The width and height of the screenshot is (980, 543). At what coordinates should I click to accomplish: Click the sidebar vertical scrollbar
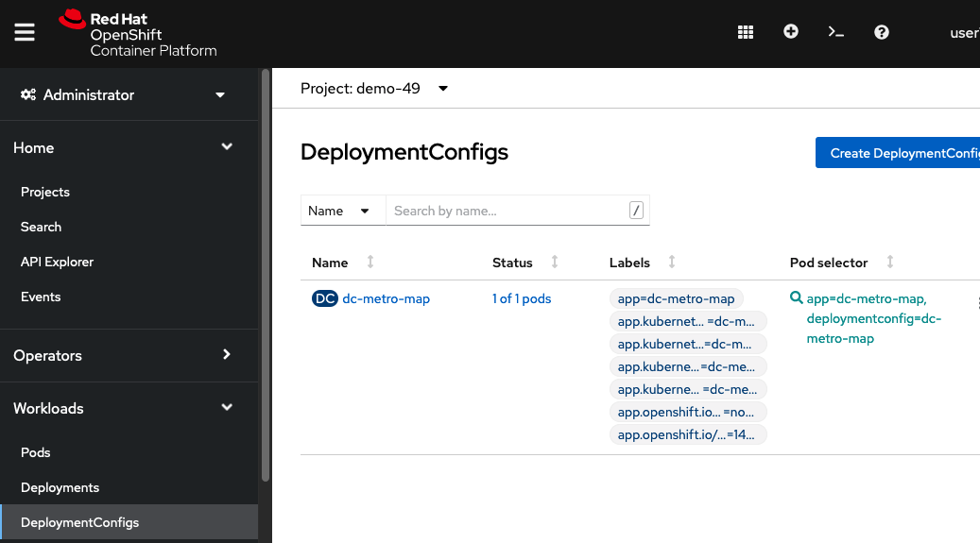pos(265,275)
